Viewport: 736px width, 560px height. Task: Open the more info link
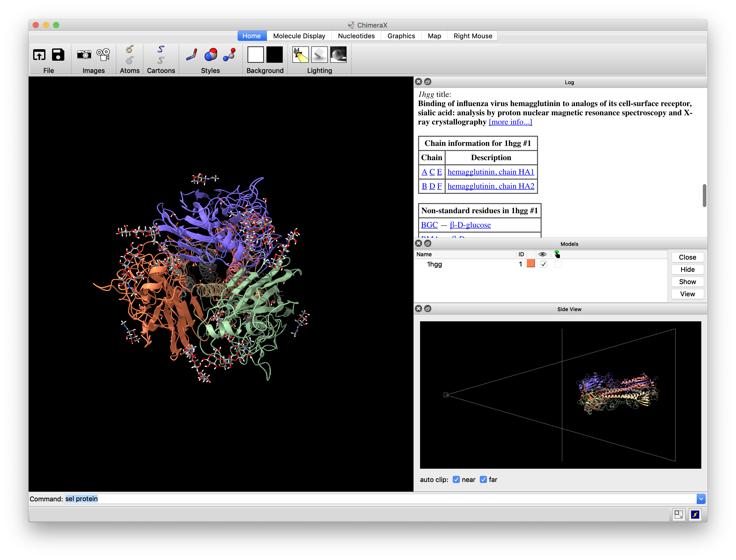[x=510, y=122]
